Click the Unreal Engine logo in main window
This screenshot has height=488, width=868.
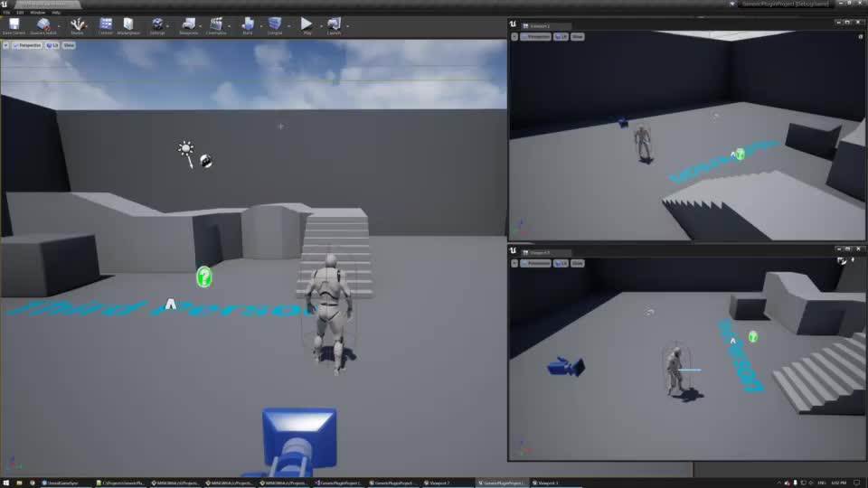tap(4, 4)
